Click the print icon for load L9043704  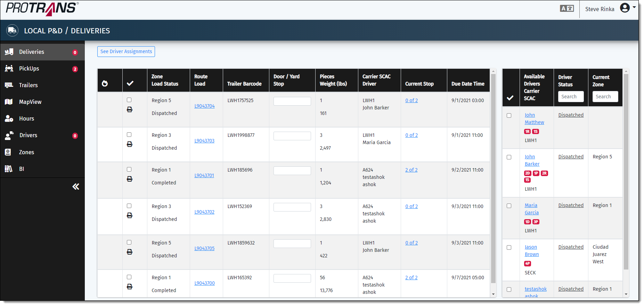click(129, 109)
